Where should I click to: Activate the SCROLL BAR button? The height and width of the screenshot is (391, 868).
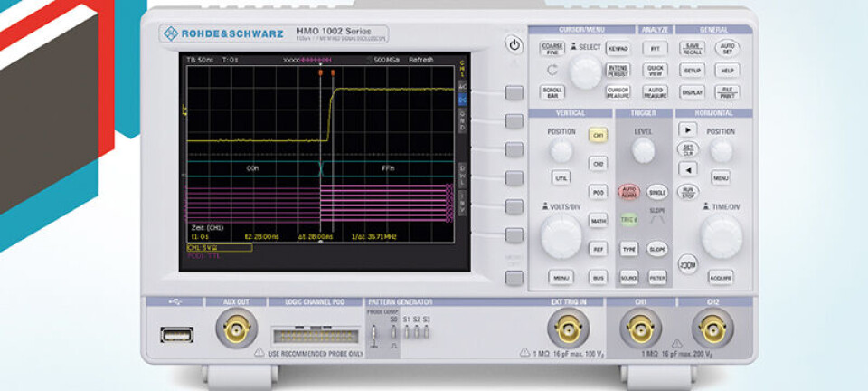(552, 92)
